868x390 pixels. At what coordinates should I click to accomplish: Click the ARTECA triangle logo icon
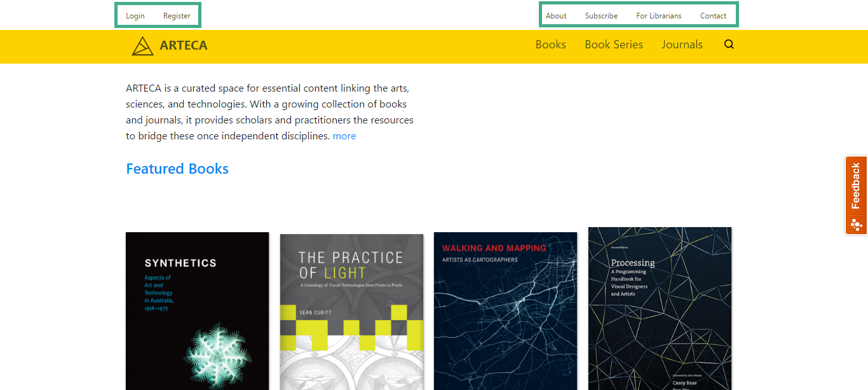(x=142, y=46)
